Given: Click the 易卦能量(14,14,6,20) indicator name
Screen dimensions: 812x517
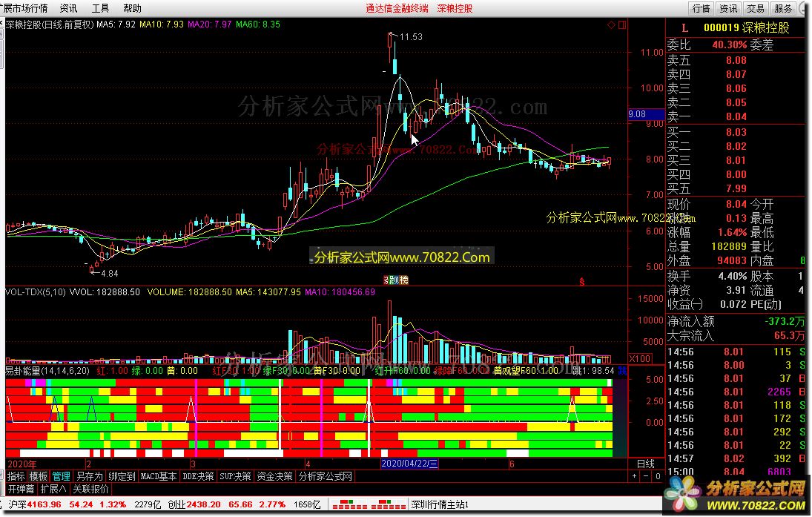Looking at the screenshot, I should click(47, 371).
